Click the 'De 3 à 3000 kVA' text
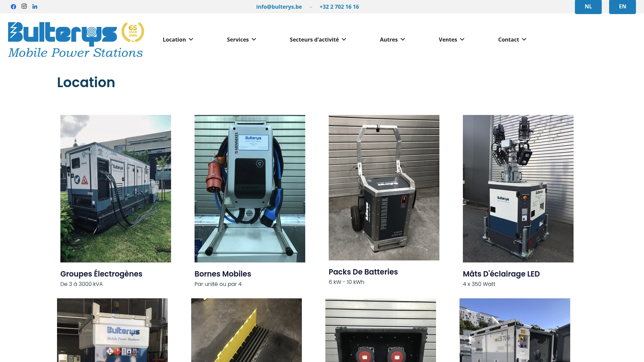644x362 pixels. pyautogui.click(x=82, y=284)
